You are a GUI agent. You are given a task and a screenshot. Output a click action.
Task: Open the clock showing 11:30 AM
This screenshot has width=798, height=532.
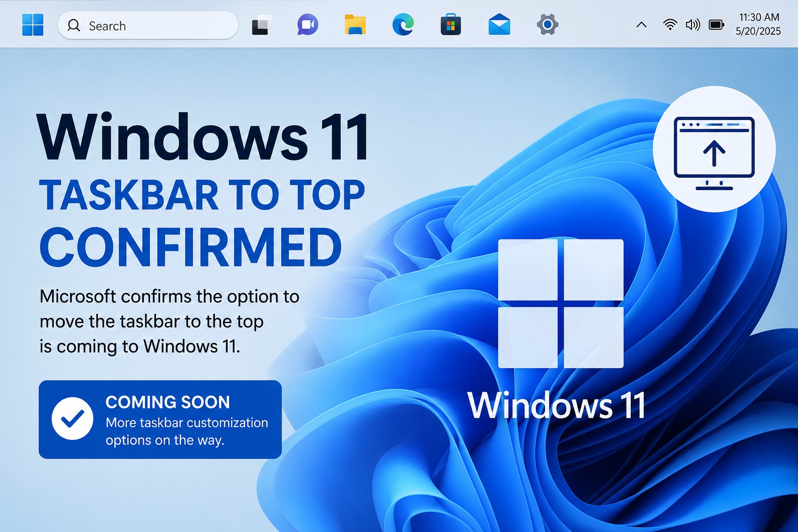coord(759,17)
